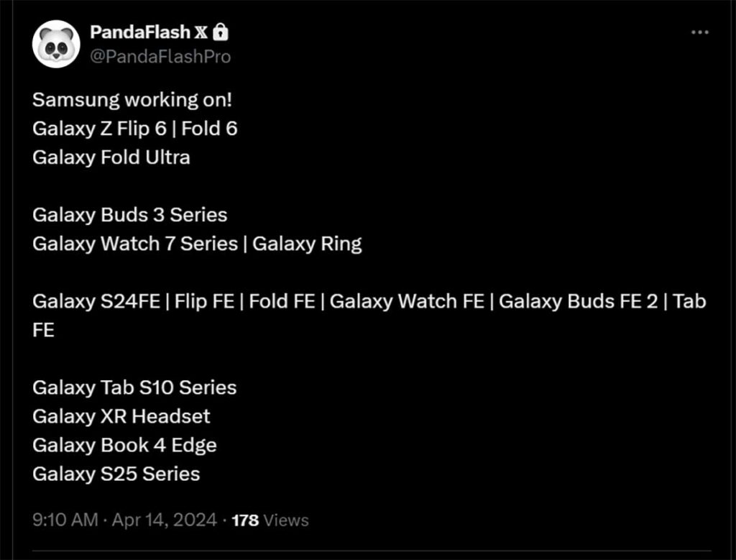Click the padlock icon next to PandaFlash
The height and width of the screenshot is (560, 736).
221,32
